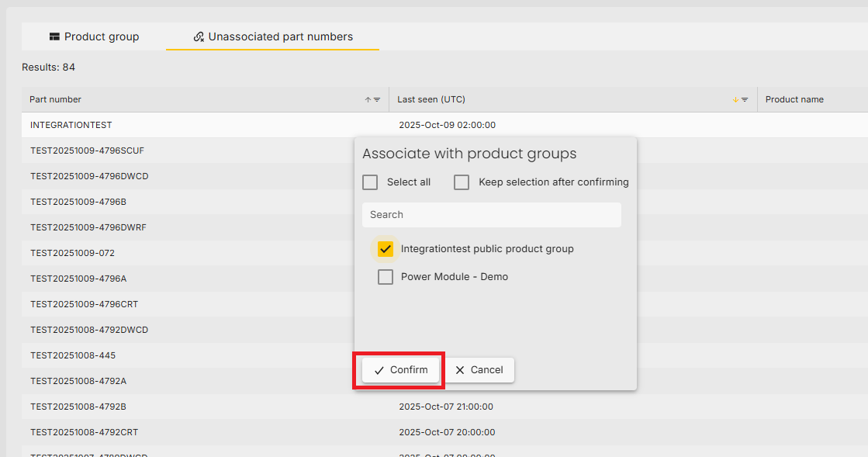Screen dimensions: 868x457
Task: Check the Power Module - Demo box
Action: coord(386,277)
